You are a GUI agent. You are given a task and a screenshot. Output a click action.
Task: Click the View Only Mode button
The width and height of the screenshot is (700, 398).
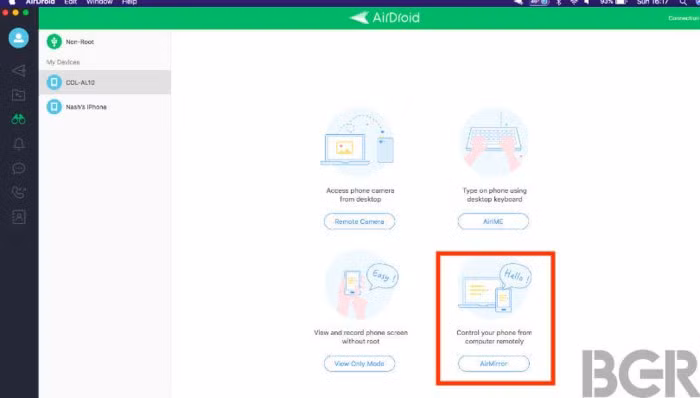click(359, 364)
